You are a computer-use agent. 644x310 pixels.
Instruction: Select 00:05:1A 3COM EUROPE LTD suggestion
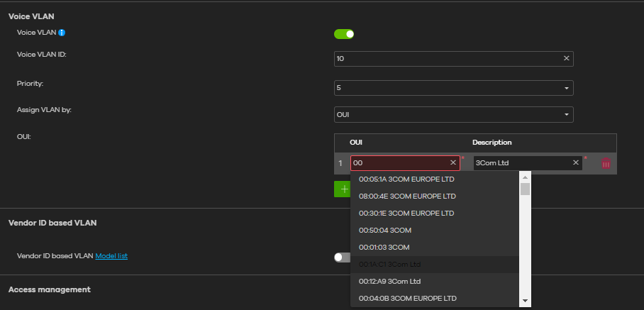click(407, 179)
